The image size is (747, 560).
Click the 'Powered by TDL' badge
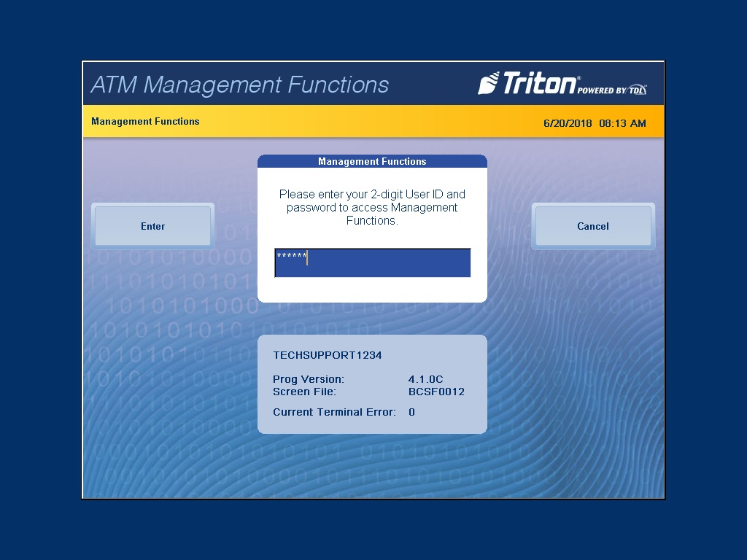pyautogui.click(x=611, y=90)
